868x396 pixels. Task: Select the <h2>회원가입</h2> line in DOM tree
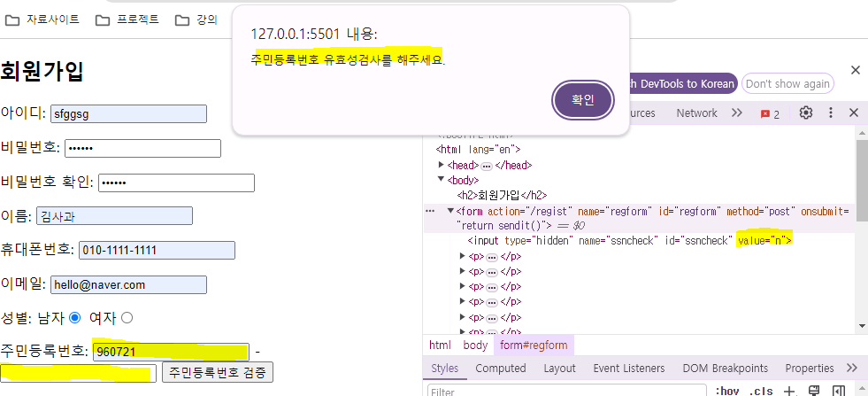pyautogui.click(x=502, y=195)
